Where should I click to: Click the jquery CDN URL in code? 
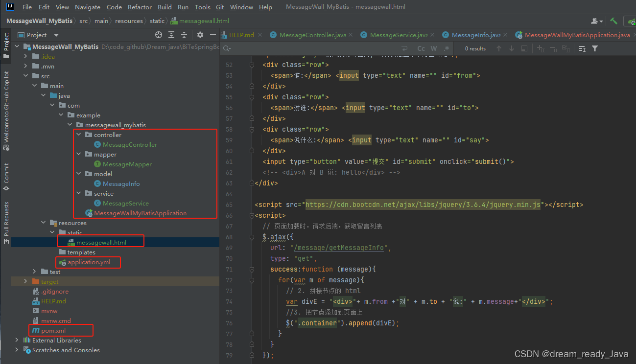pos(423,205)
